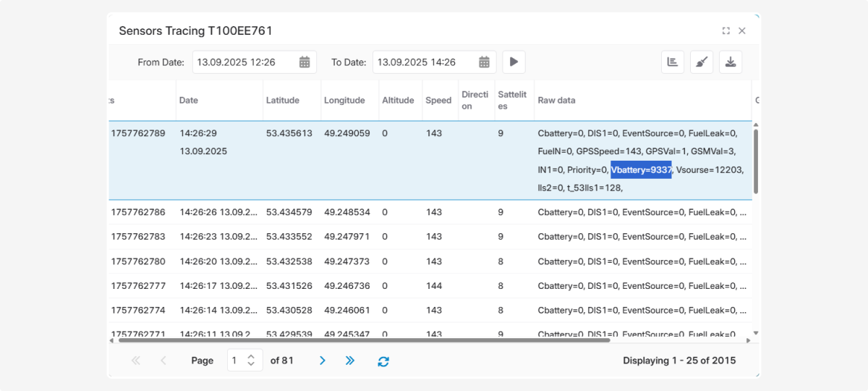Select the row with timestamp 1757762783
The image size is (868, 391).
(138, 237)
